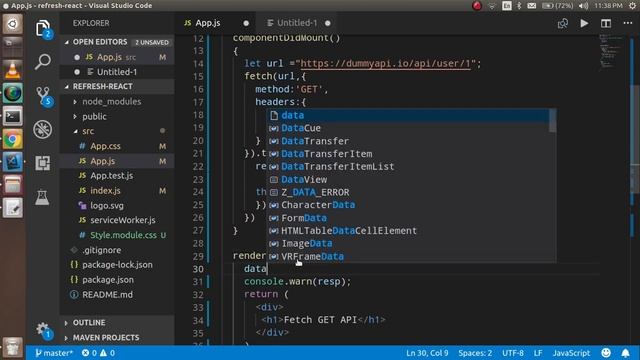Open VLC from the Ubuntu dock

point(13,70)
